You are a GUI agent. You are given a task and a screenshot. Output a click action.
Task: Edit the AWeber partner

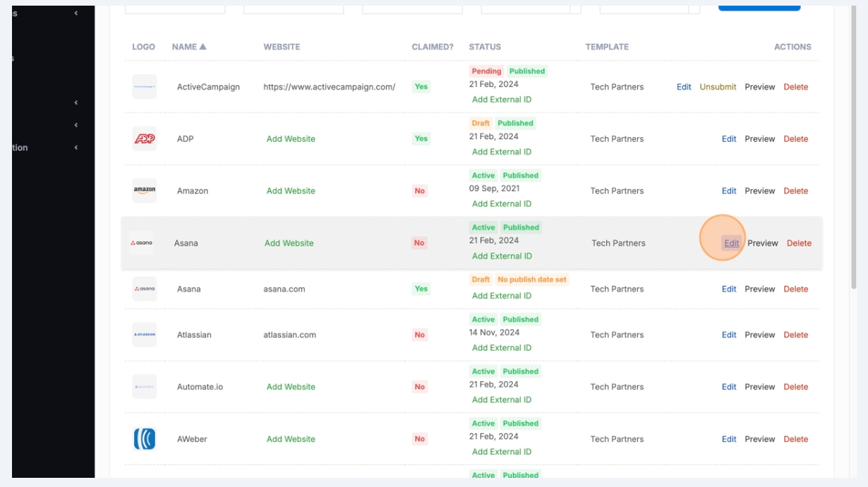pos(729,439)
